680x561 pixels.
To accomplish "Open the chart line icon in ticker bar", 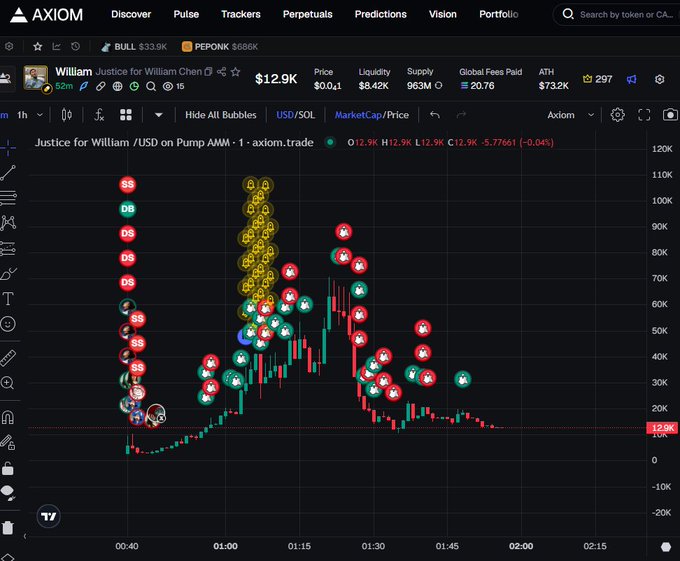I will point(56,46).
